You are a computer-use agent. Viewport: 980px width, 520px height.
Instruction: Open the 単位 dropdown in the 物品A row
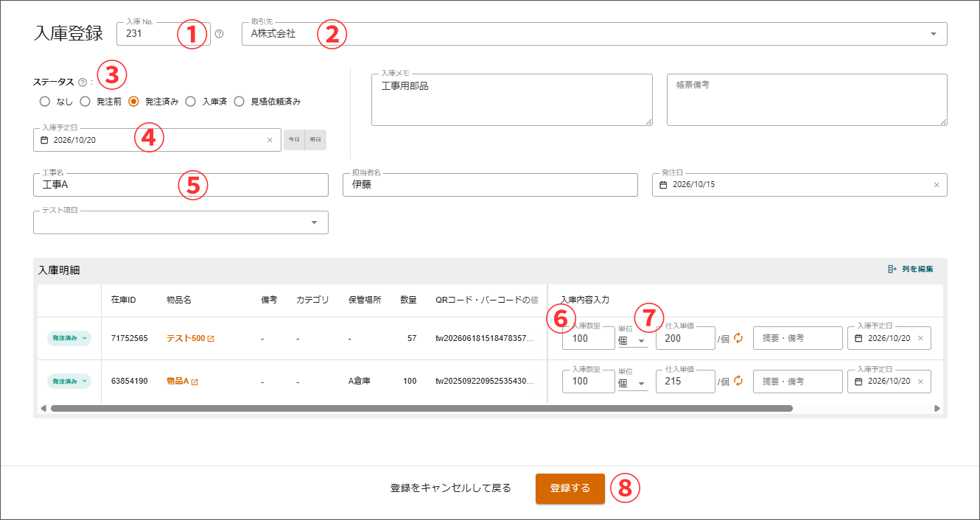click(x=633, y=383)
